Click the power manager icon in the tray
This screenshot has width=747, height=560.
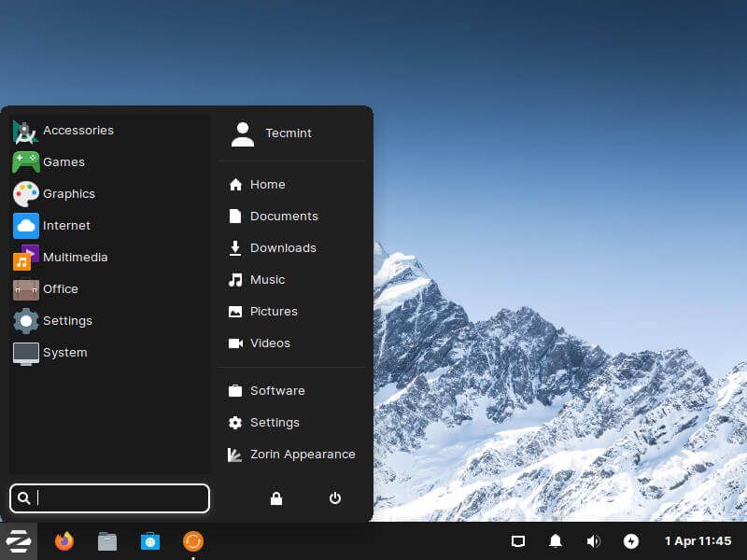(630, 541)
